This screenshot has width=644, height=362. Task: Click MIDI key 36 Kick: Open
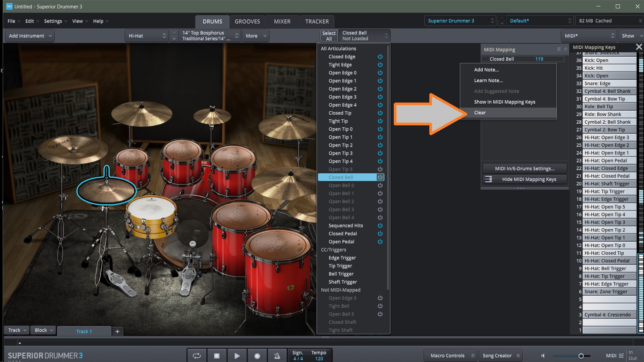click(x=609, y=60)
